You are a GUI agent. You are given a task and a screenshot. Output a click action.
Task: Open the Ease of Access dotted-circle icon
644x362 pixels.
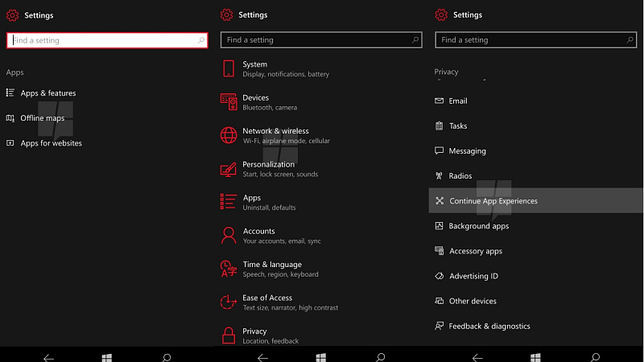[228, 302]
